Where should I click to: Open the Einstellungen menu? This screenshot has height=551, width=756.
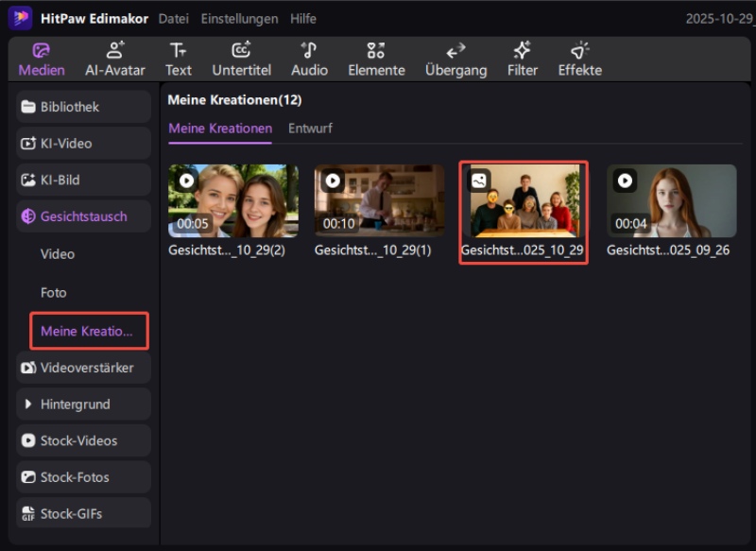(239, 19)
